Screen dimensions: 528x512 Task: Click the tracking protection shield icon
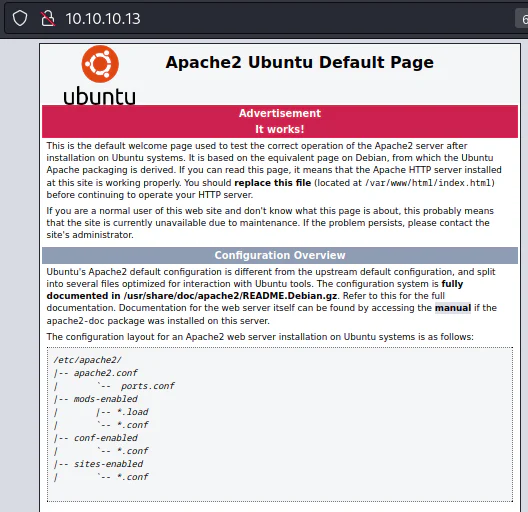20,18
